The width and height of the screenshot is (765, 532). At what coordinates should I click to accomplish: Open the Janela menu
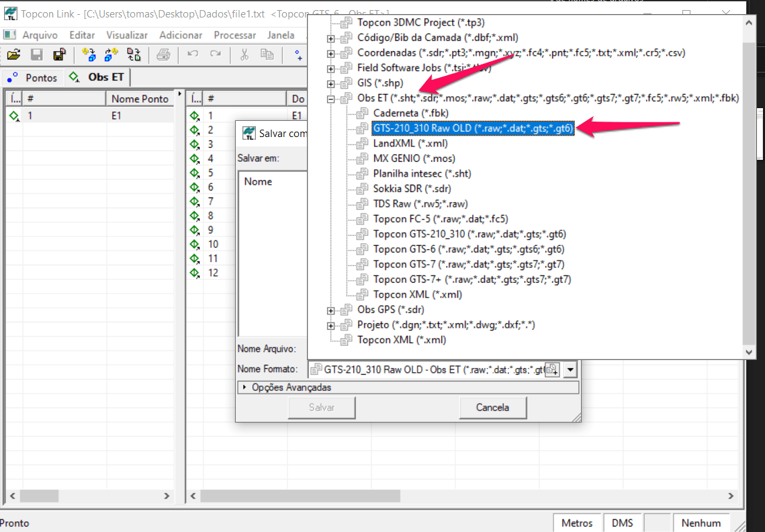pos(281,35)
